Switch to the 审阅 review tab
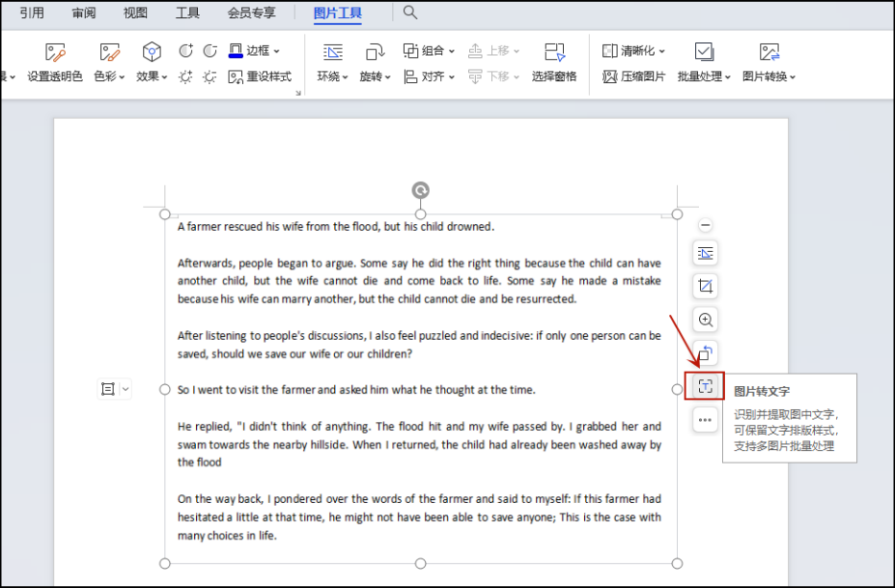895x588 pixels. (x=84, y=13)
